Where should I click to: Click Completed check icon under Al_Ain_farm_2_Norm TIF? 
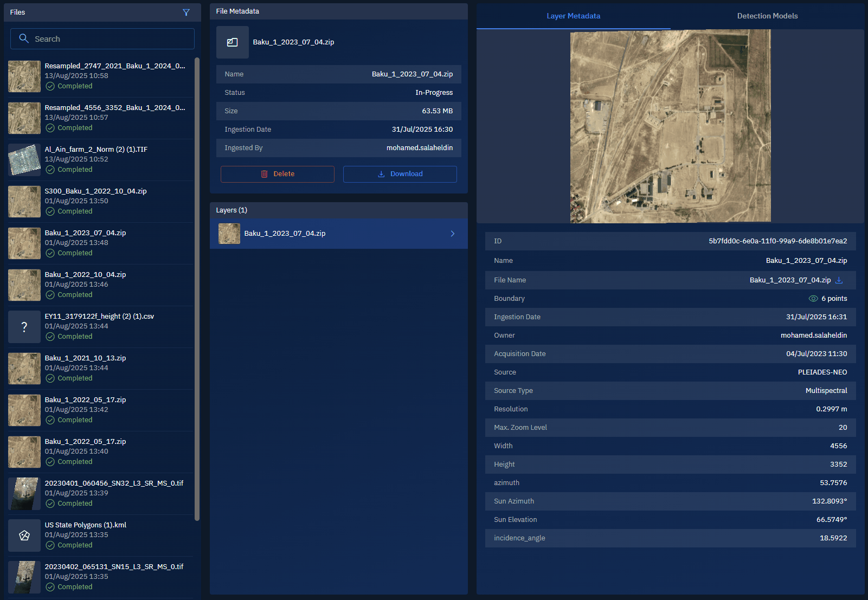pyautogui.click(x=50, y=170)
